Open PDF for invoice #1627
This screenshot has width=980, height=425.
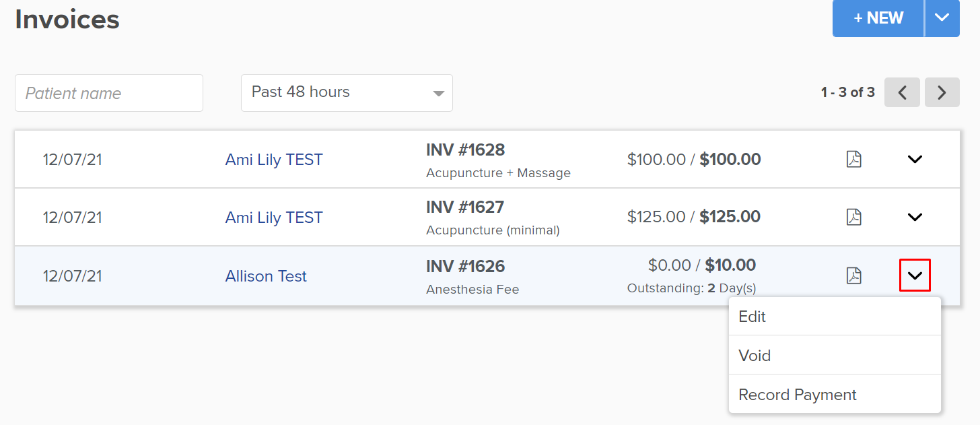853,218
